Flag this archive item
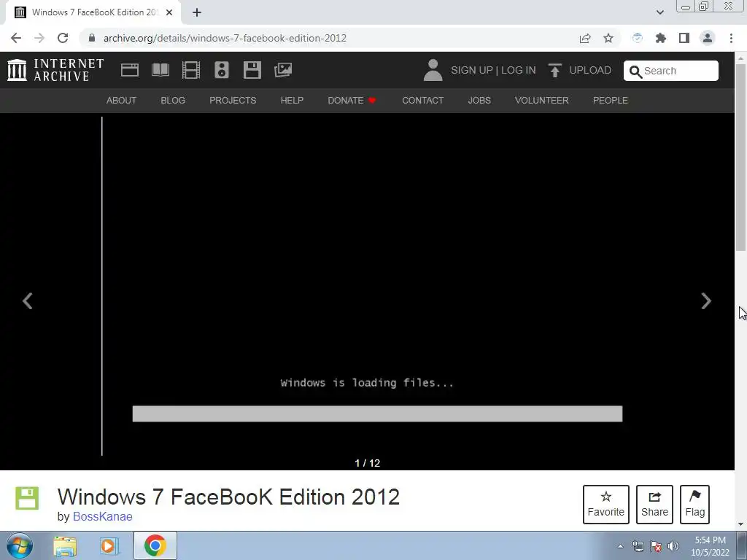 pos(694,505)
